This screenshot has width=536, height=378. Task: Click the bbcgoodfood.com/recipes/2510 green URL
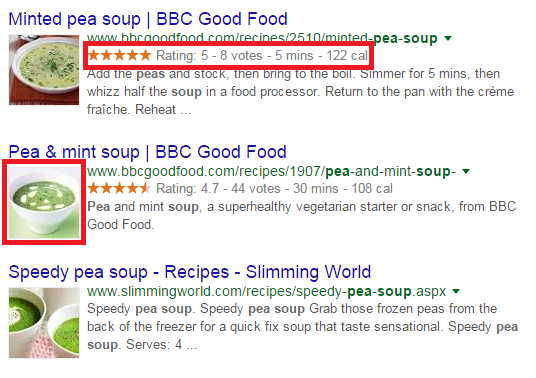click(x=262, y=38)
